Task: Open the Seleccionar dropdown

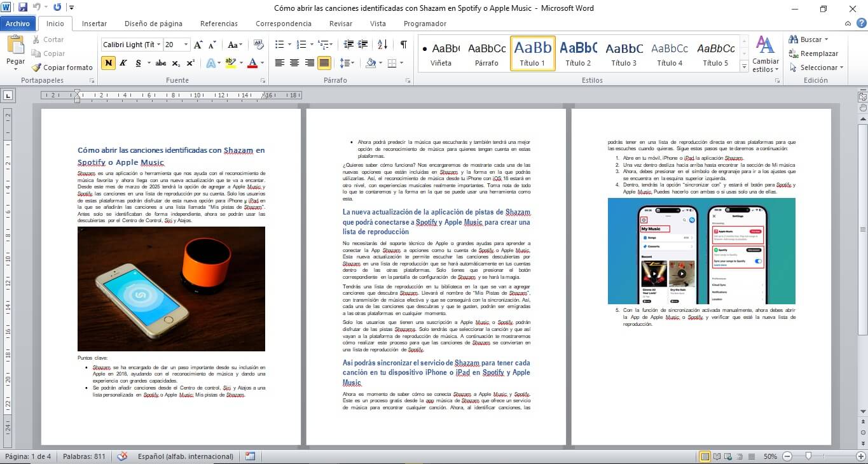Action: point(816,67)
